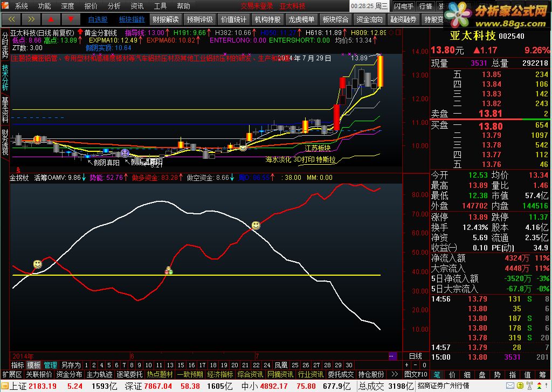Click the 行情 button at top-right

click(x=426, y=6)
